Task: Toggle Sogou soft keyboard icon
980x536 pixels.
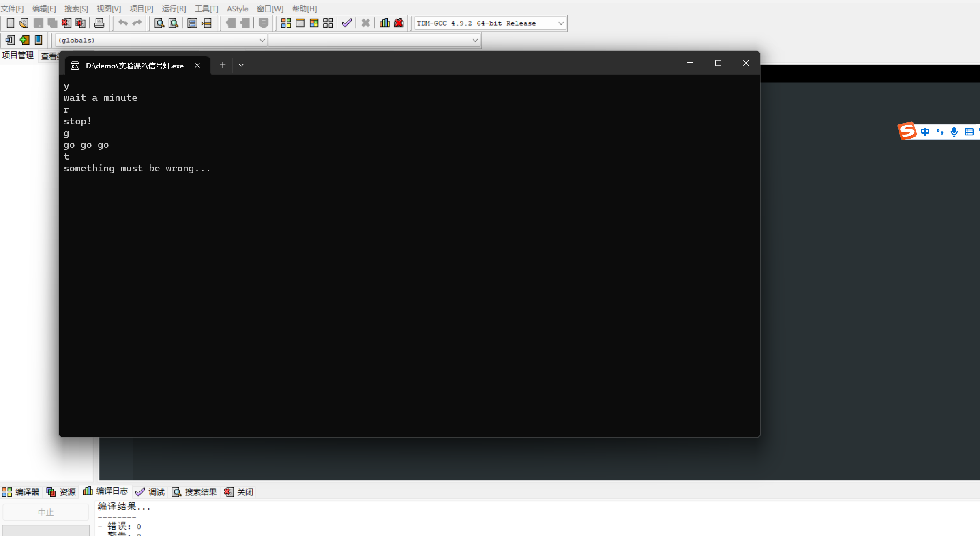Action: [x=969, y=132]
